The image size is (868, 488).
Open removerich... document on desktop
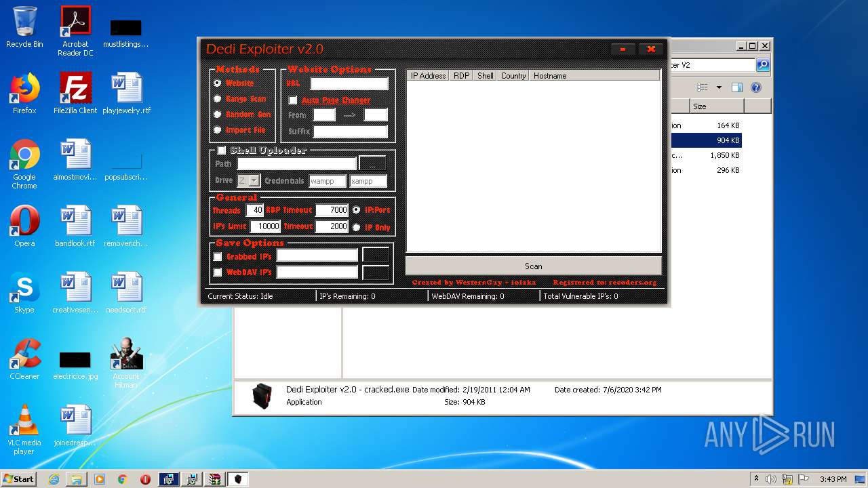pyautogui.click(x=126, y=226)
